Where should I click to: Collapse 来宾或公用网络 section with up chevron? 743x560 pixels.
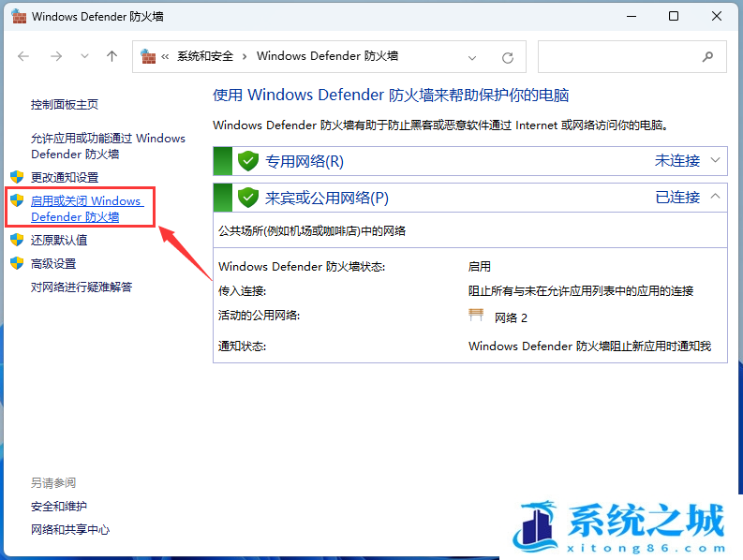[x=716, y=196]
